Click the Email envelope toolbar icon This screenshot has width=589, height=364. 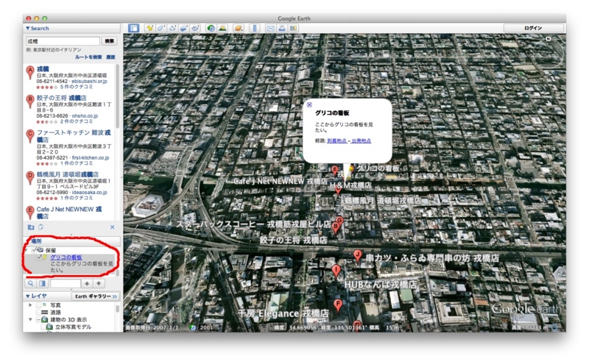(270, 28)
